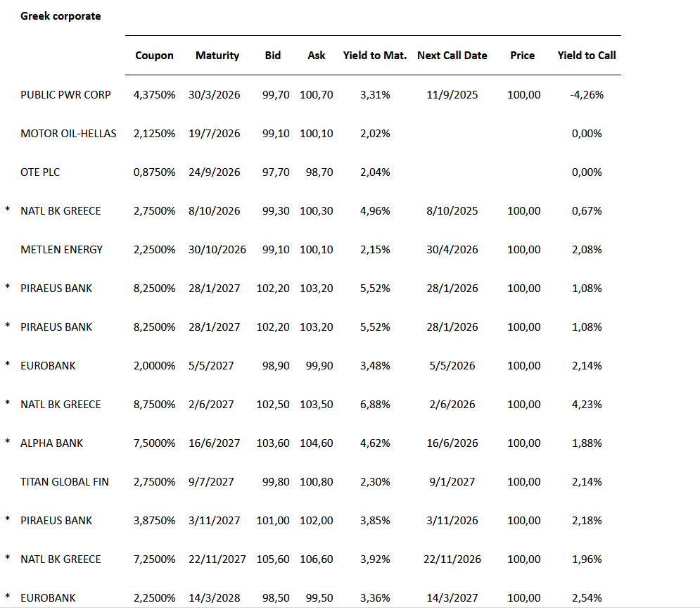Click the Coupon column header
700x608 pixels.
pos(154,56)
